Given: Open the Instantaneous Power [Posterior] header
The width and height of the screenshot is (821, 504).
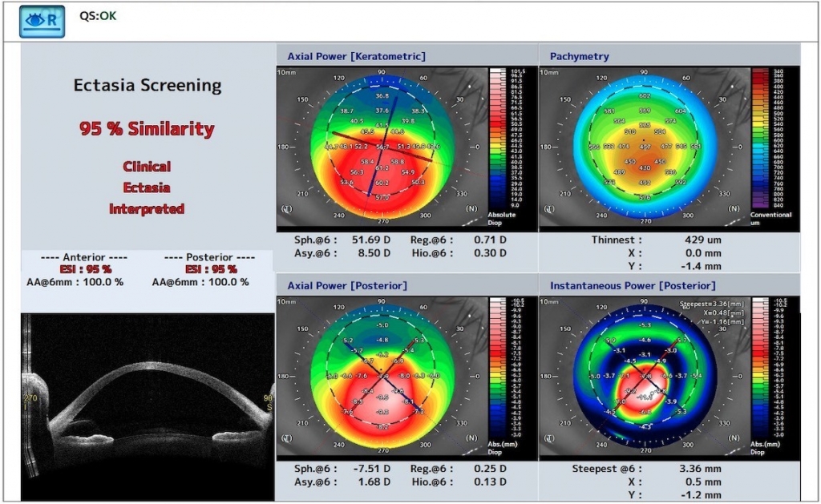Looking at the screenshot, I should (x=633, y=285).
